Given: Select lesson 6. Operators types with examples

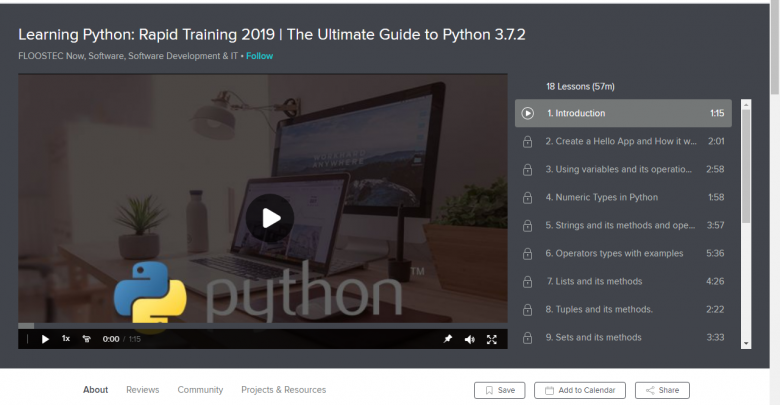Looking at the screenshot, I should tap(623, 253).
